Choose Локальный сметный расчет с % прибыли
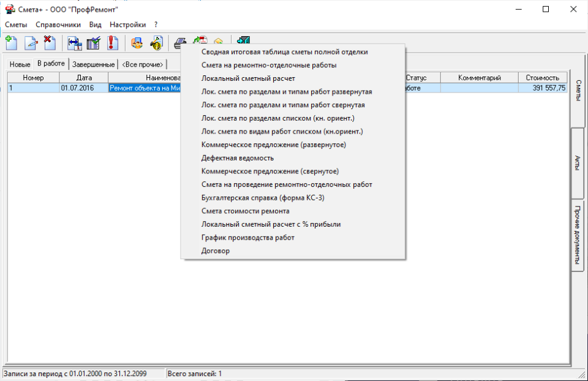 [293, 224]
